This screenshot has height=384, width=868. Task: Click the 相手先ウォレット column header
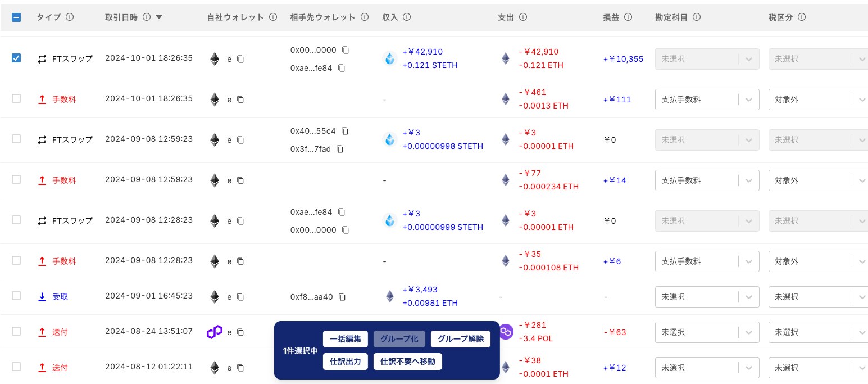pos(323,17)
